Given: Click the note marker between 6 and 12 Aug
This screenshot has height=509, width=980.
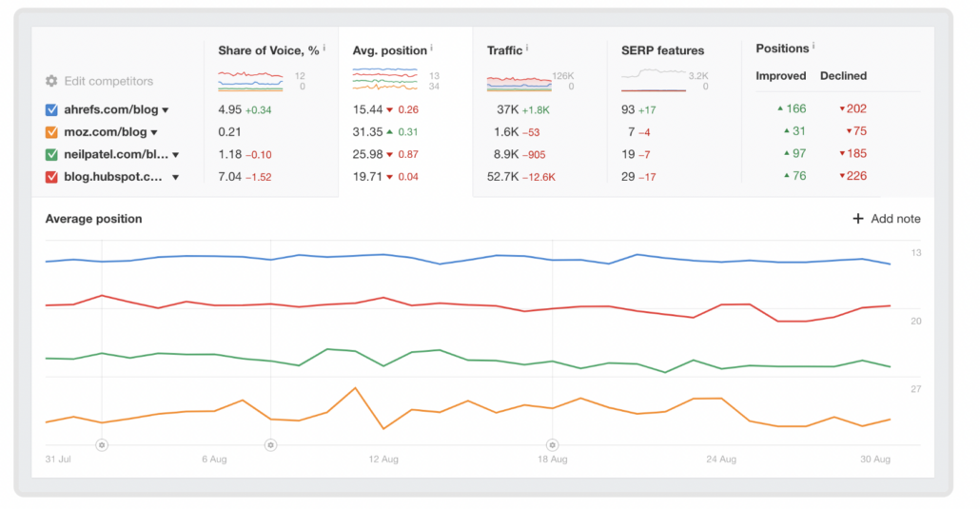Looking at the screenshot, I should click(x=270, y=444).
